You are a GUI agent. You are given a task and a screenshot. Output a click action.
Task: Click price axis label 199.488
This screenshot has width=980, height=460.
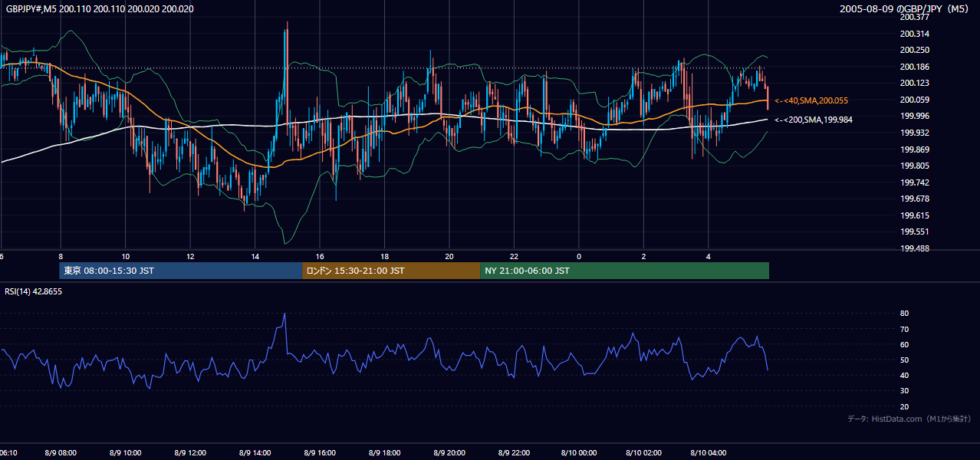914,248
